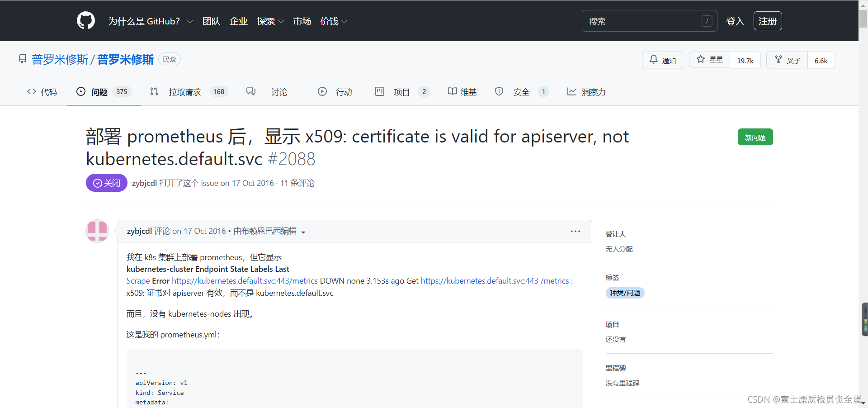The width and height of the screenshot is (868, 408).
Task: Open the Scrape link in comment
Action: coord(138,281)
